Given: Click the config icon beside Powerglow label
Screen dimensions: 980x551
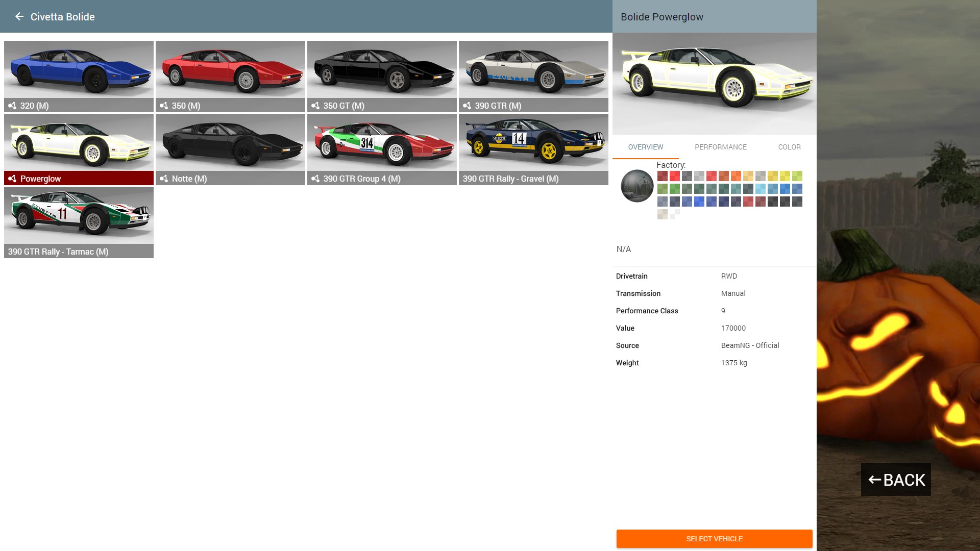Looking at the screenshot, I should 12,179.
